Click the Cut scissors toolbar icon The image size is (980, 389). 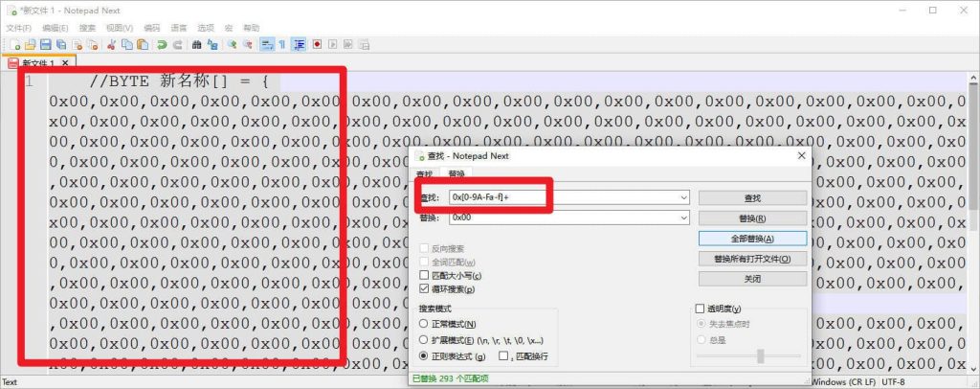point(112,44)
